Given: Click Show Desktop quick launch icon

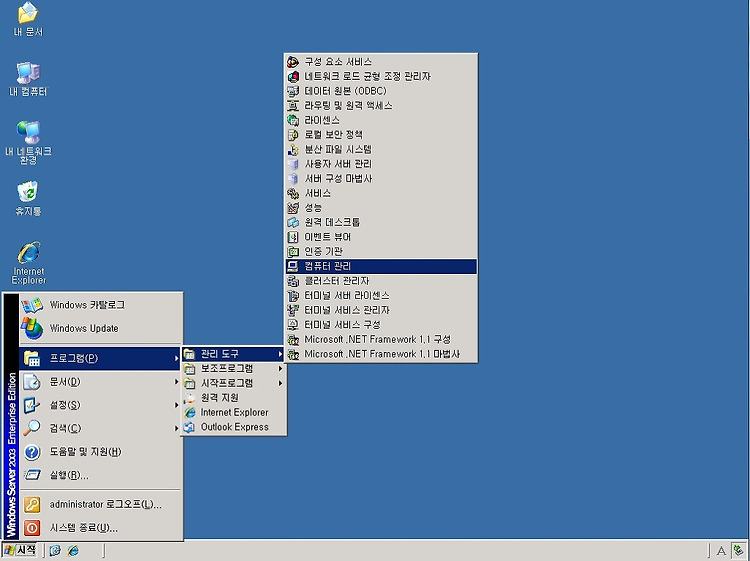Looking at the screenshot, I should [55, 550].
